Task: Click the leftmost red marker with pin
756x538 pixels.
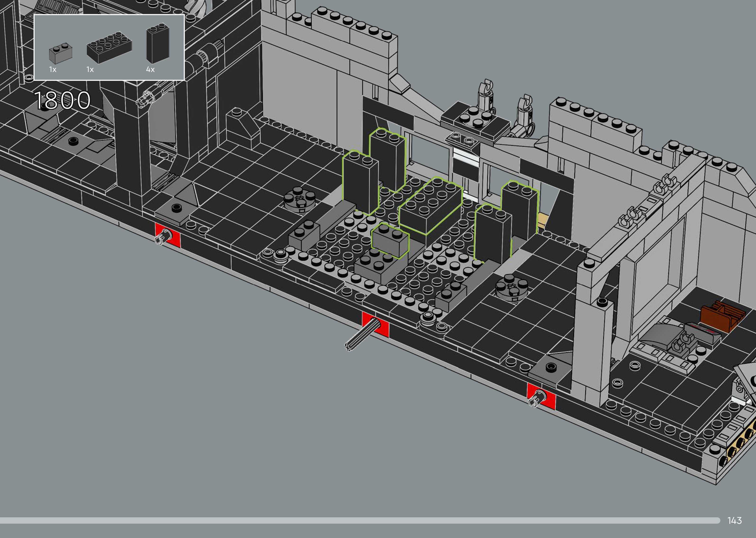Action: [167, 235]
